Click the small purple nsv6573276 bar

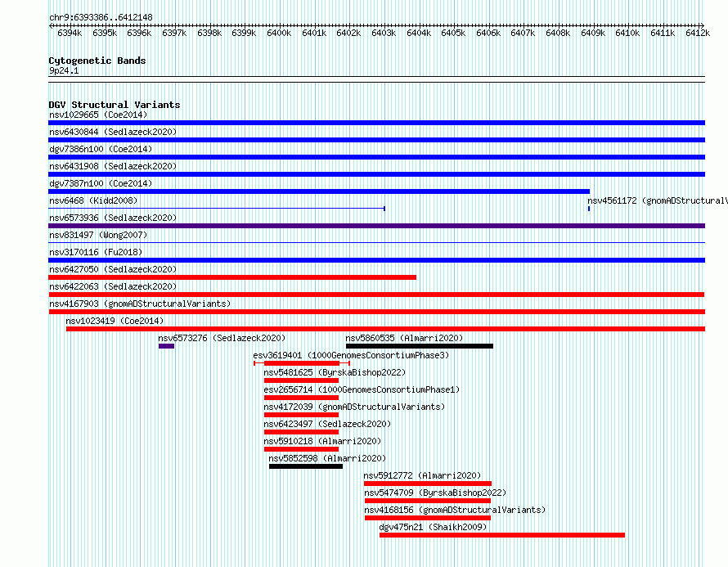(x=166, y=346)
